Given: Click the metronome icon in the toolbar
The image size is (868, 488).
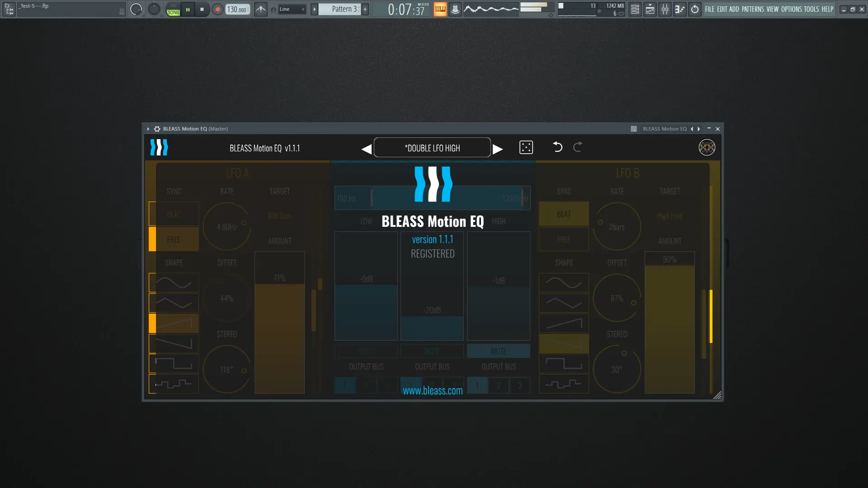Looking at the screenshot, I should click(261, 9).
